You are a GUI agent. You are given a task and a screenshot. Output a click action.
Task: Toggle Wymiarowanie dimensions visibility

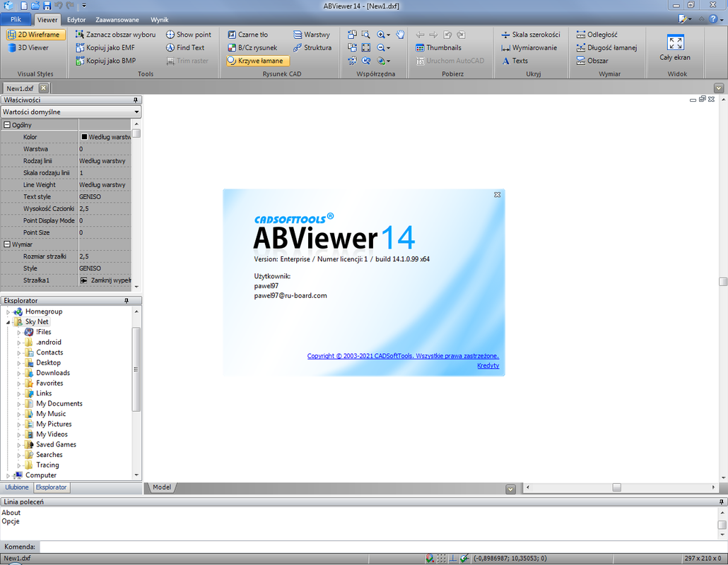tap(529, 47)
